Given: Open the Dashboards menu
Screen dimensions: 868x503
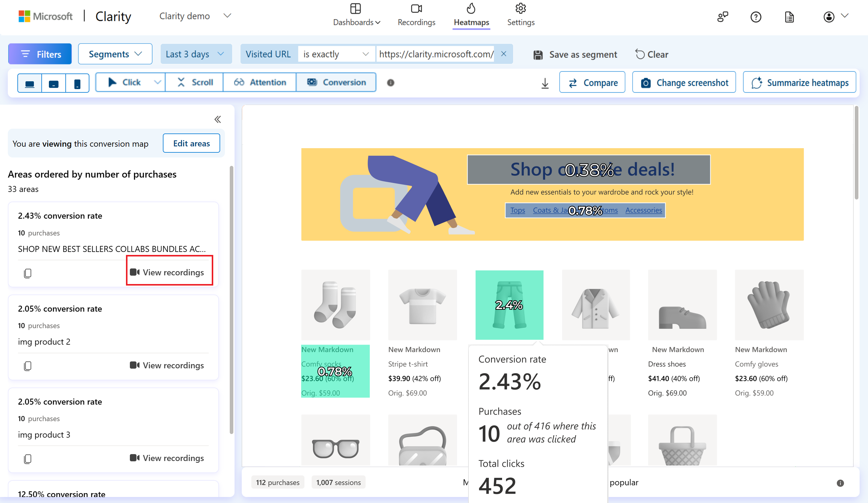Looking at the screenshot, I should point(357,16).
